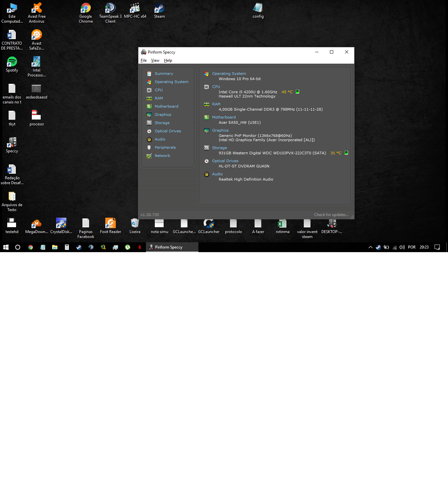Open the Help menu

[168, 60]
